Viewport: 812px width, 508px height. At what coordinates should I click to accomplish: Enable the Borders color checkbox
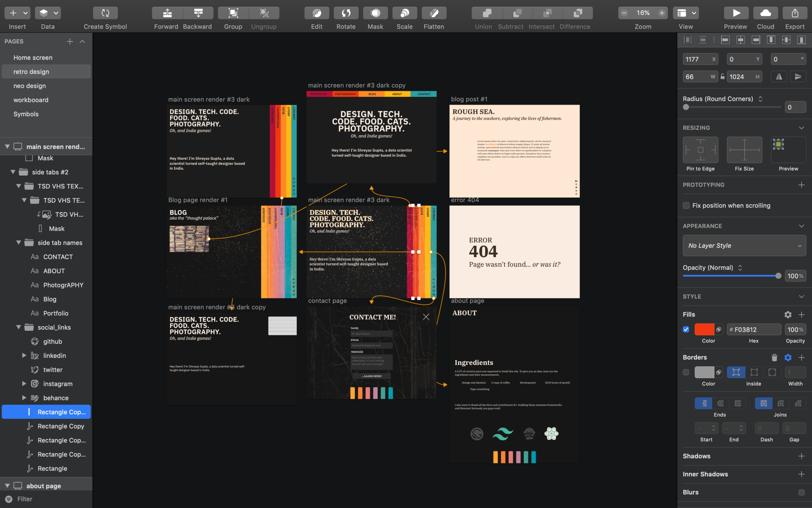point(686,373)
